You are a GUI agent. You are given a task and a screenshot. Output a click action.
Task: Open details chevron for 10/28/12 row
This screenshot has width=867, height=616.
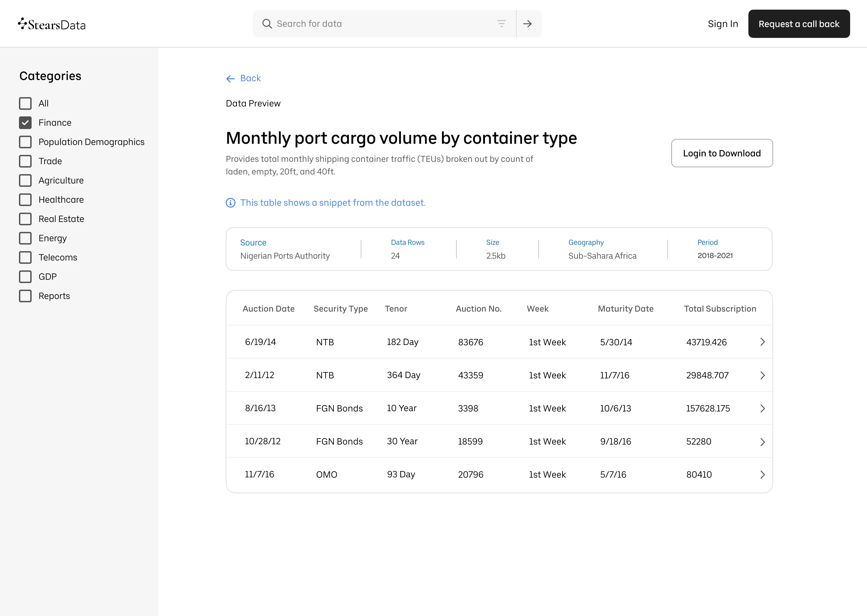[762, 442]
